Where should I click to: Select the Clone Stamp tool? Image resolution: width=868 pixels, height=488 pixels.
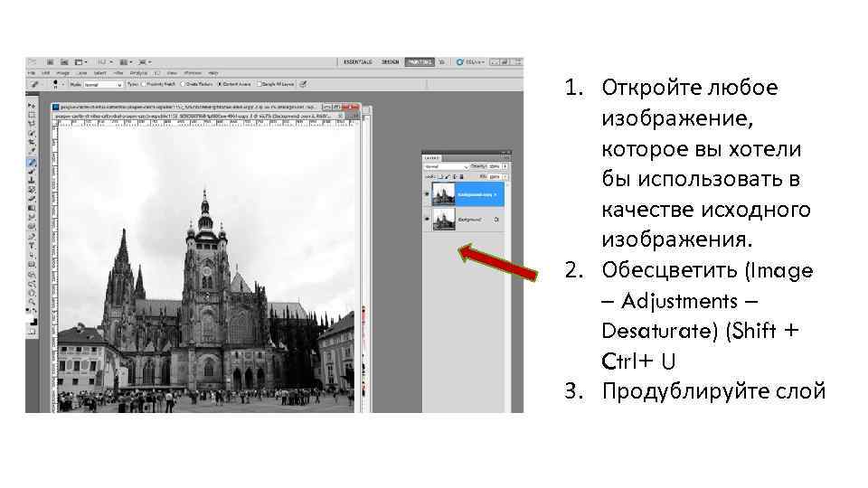tap(32, 181)
